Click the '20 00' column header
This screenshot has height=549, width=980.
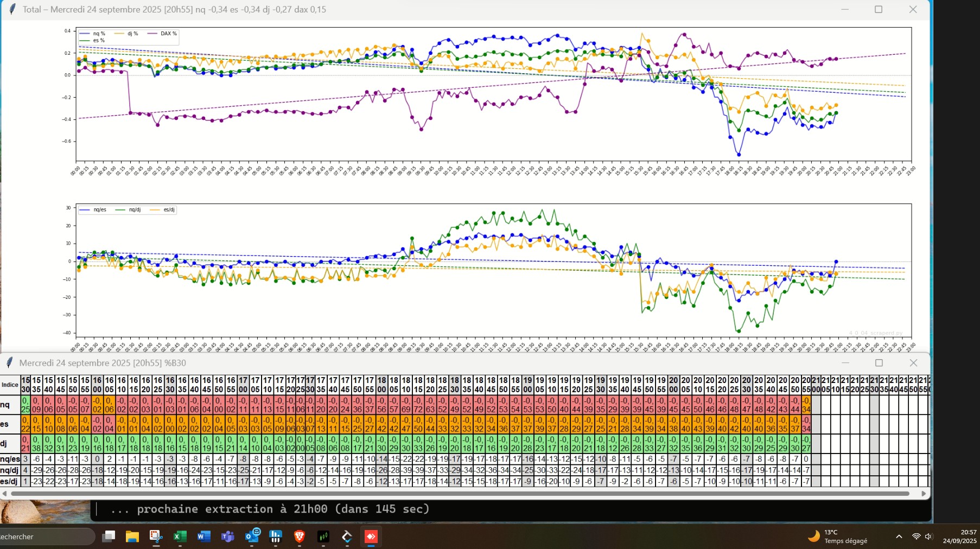(x=673, y=385)
